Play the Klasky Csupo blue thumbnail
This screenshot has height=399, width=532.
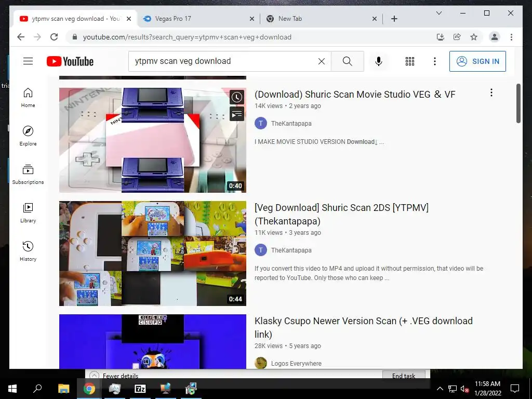pos(153,341)
